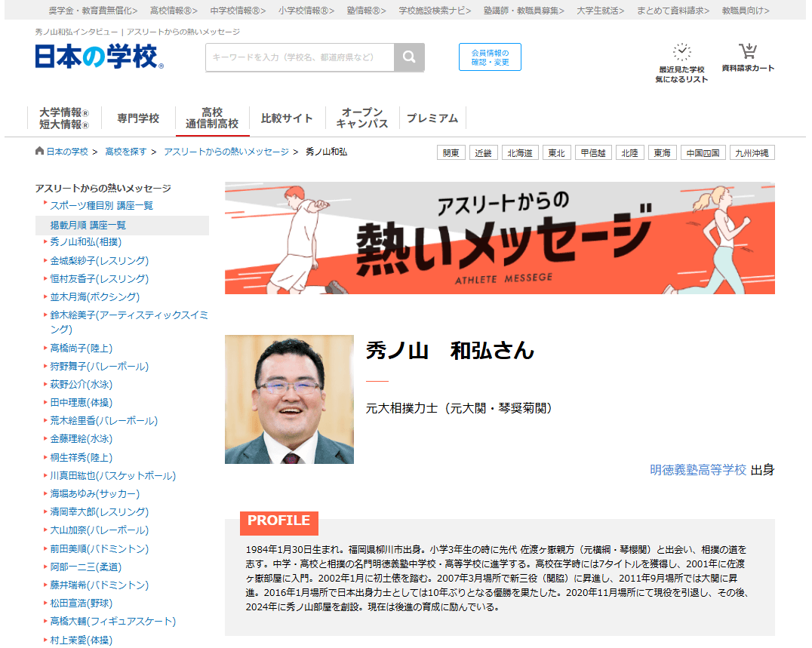
Task: Open the 比較サイト tab
Action: tap(287, 118)
